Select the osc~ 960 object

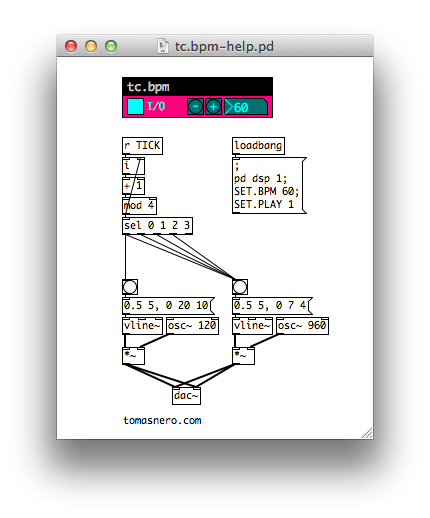click(x=302, y=326)
